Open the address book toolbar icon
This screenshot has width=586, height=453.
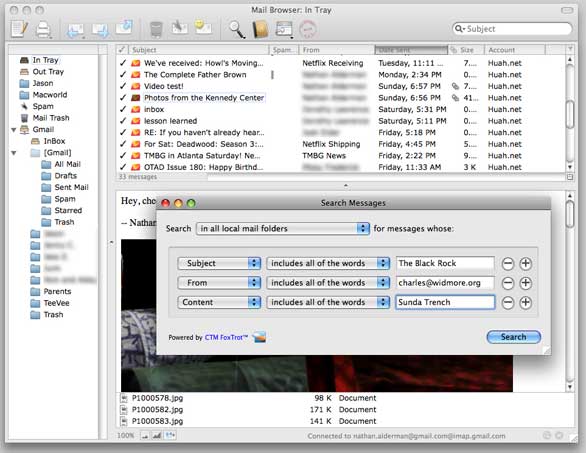point(260,30)
